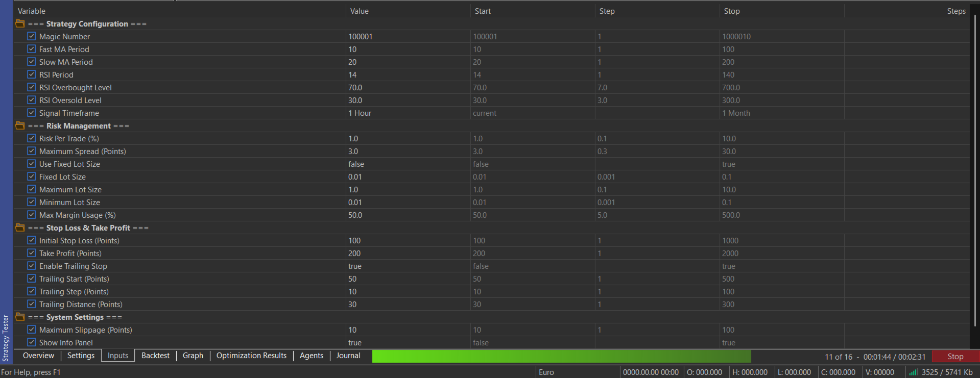Uncheck the Minimum Lot Size checkbox
The height and width of the screenshot is (378, 980).
[x=32, y=202]
